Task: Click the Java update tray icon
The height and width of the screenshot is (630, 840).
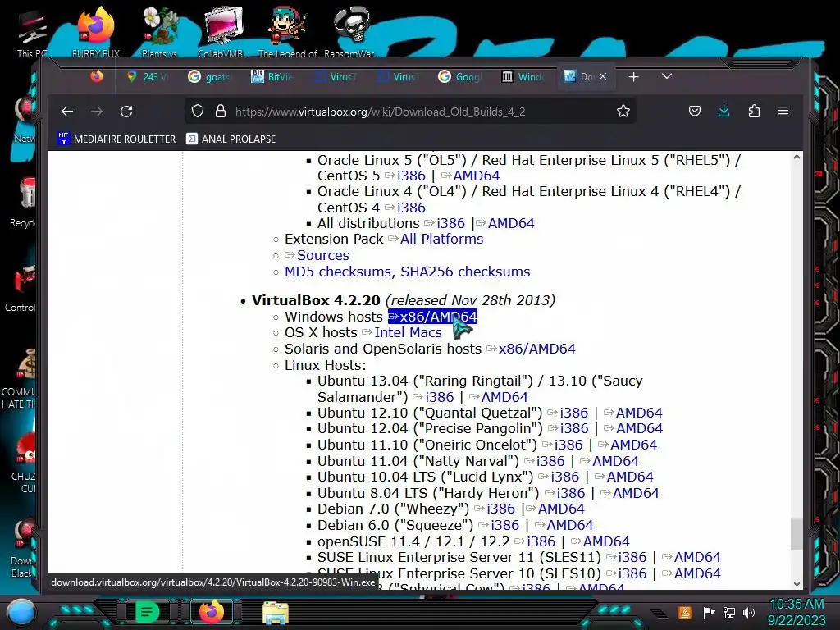Action: pos(684,612)
